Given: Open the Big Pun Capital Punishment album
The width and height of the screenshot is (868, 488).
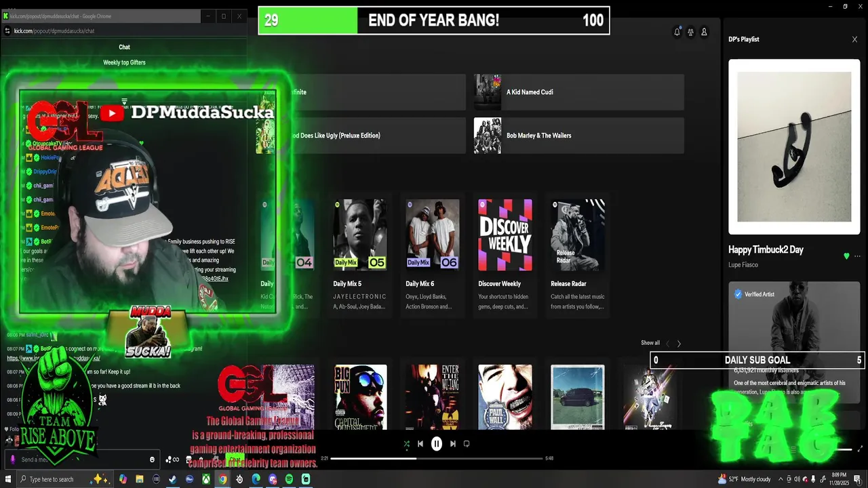Looking at the screenshot, I should click(x=361, y=397).
